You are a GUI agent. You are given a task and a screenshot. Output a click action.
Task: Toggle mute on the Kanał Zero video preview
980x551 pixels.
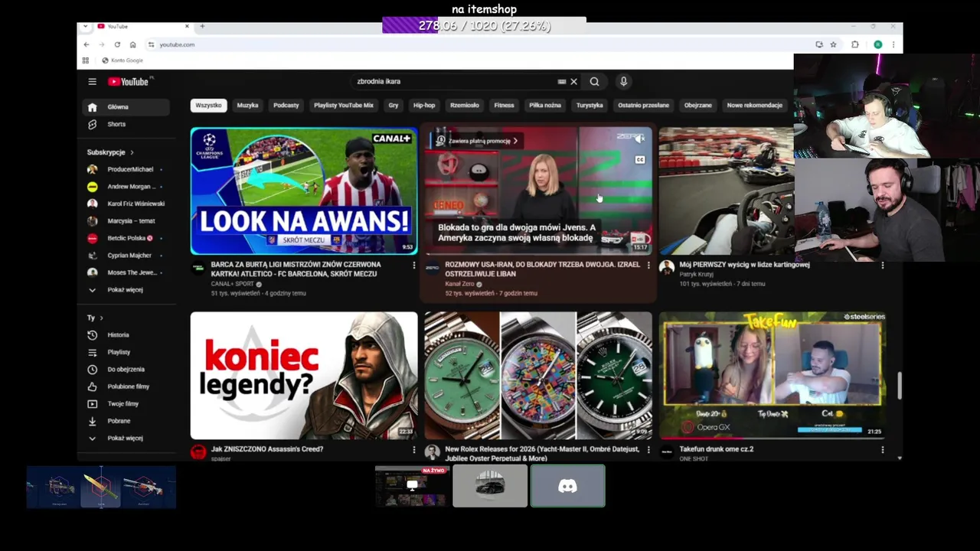pos(640,139)
